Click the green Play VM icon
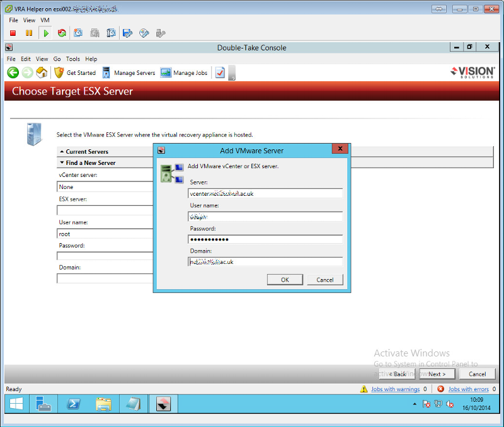 tap(46, 33)
